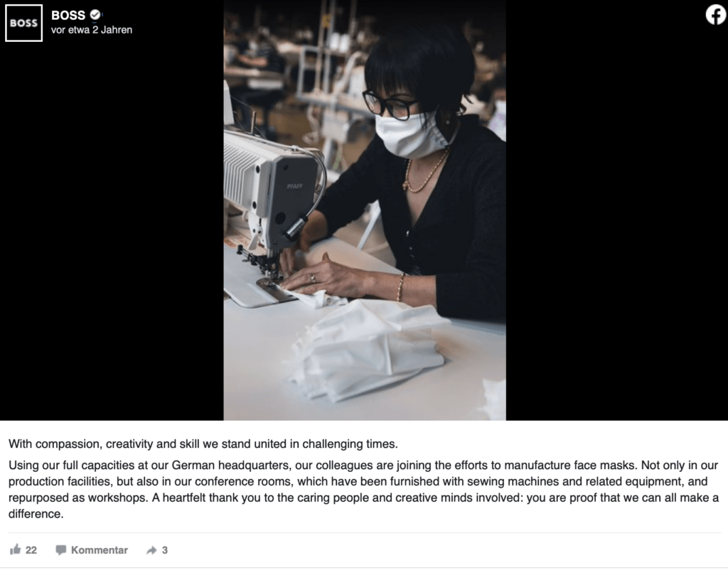Click the text 'Using our full capacities'
Viewport: 728px width, 575px height.
(x=72, y=465)
